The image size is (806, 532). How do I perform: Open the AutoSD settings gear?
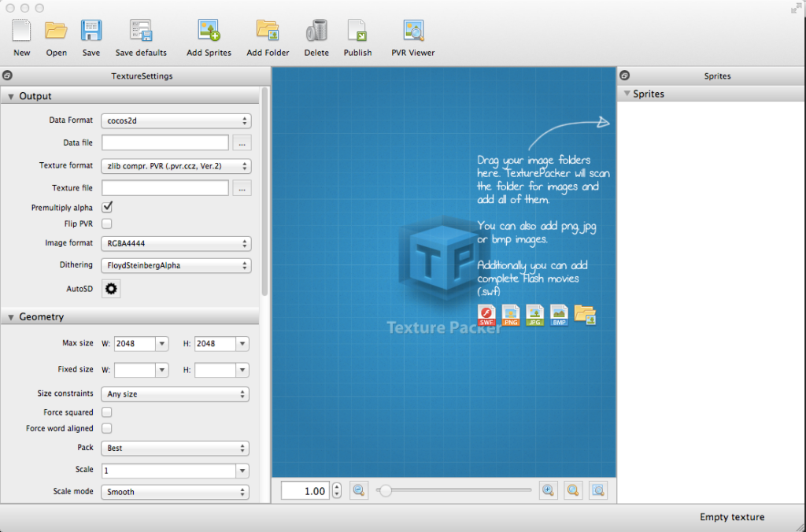110,289
